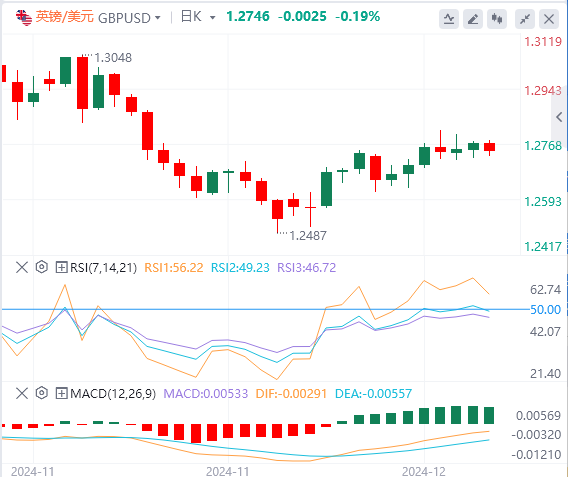Select the 1.3048 high price marker
Image resolution: width=568 pixels, height=477 pixels.
coord(113,58)
